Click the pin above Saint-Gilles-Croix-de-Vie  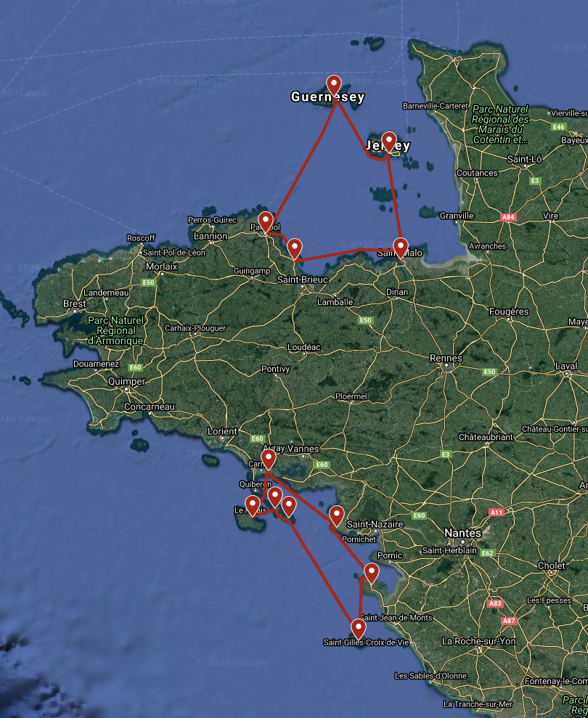click(x=358, y=629)
